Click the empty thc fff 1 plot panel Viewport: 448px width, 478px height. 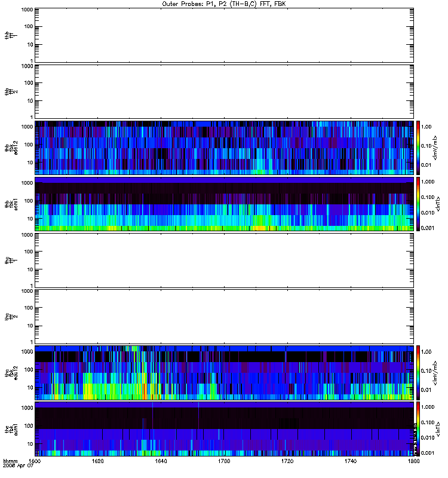pos(224,261)
